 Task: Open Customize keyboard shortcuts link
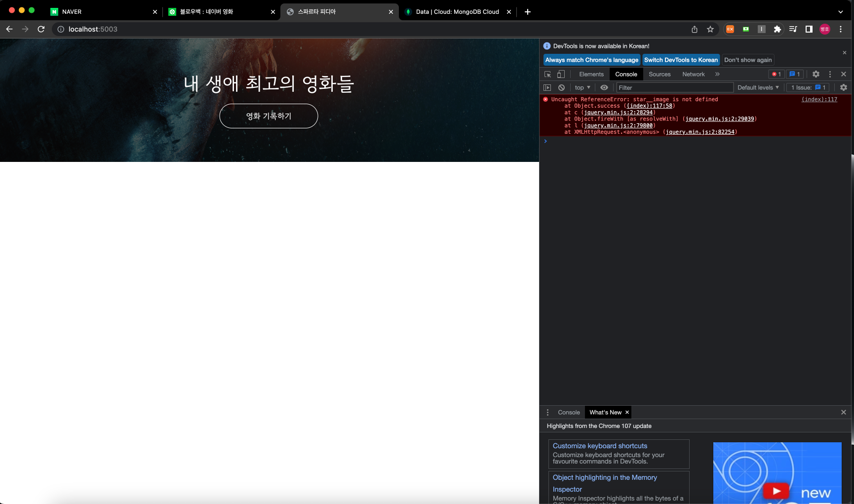[600, 446]
